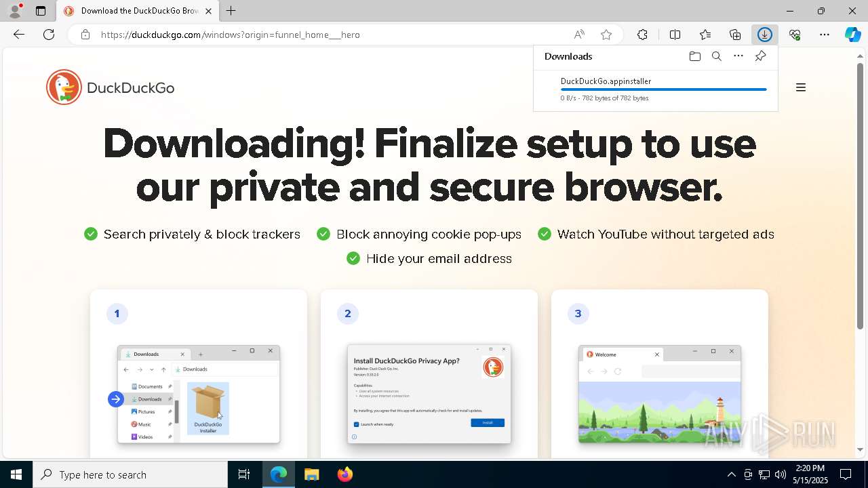Viewport: 868px width, 488px height.
Task: Click the profile avatar icon
Action: click(x=15, y=11)
